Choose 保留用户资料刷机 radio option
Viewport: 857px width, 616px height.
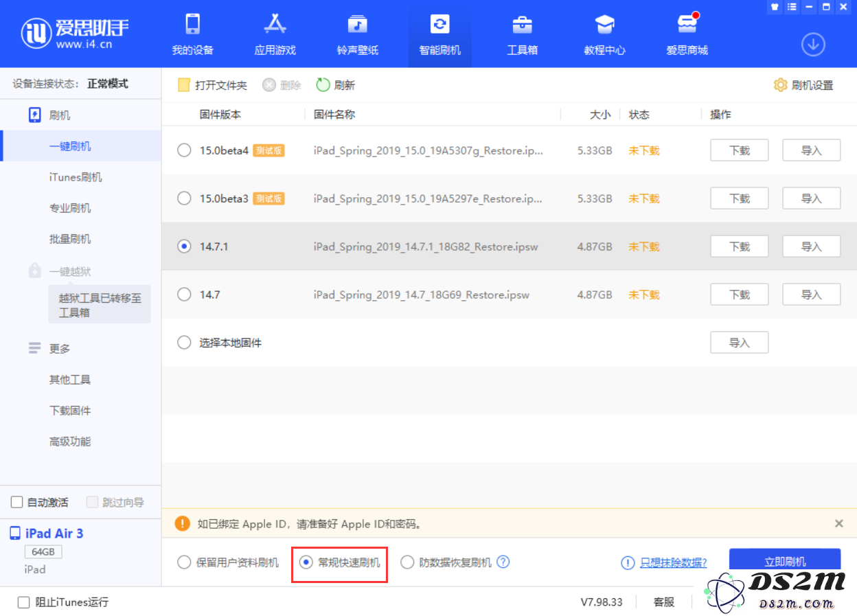184,562
